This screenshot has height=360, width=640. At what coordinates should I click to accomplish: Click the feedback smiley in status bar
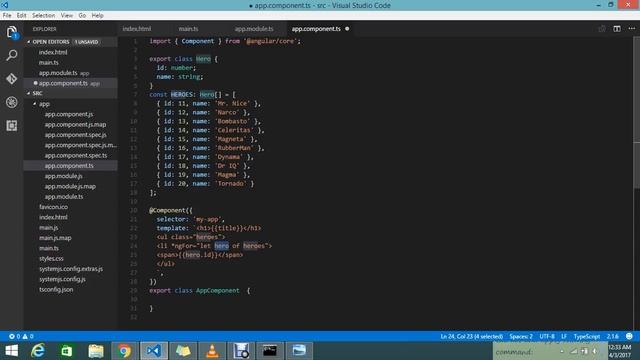[x=629, y=336]
